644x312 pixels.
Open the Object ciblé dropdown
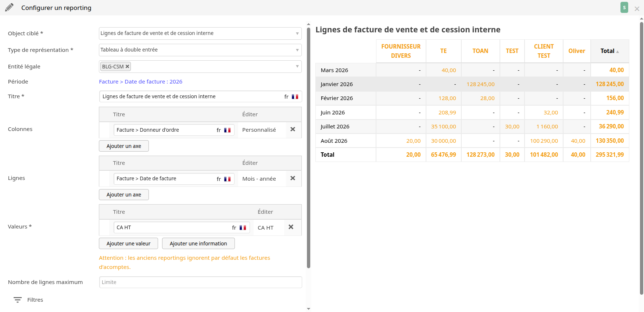pyautogui.click(x=200, y=33)
